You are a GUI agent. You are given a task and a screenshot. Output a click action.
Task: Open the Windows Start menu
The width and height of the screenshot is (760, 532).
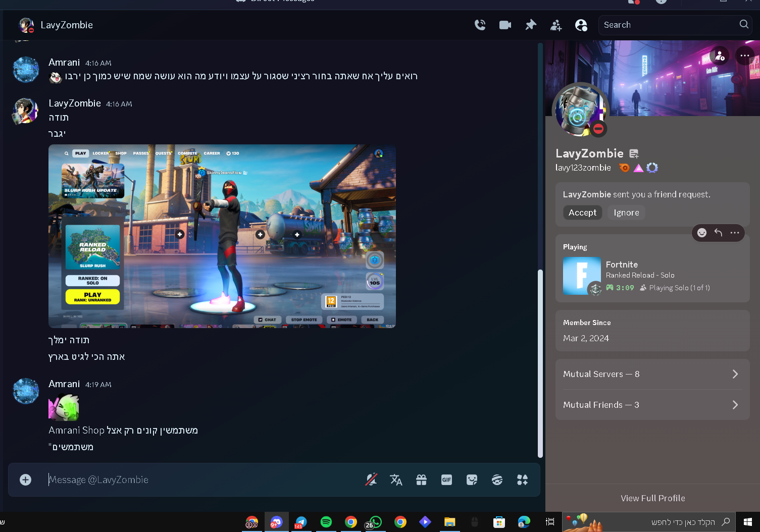(748, 522)
